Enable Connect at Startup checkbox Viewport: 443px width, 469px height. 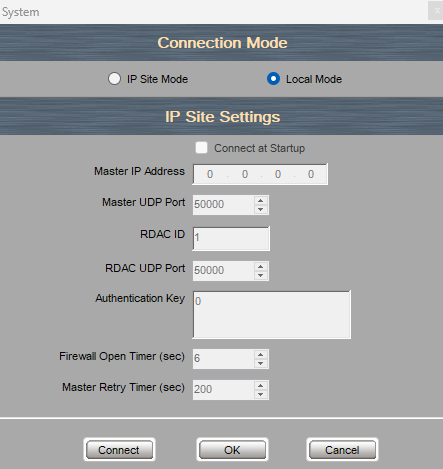[201, 148]
